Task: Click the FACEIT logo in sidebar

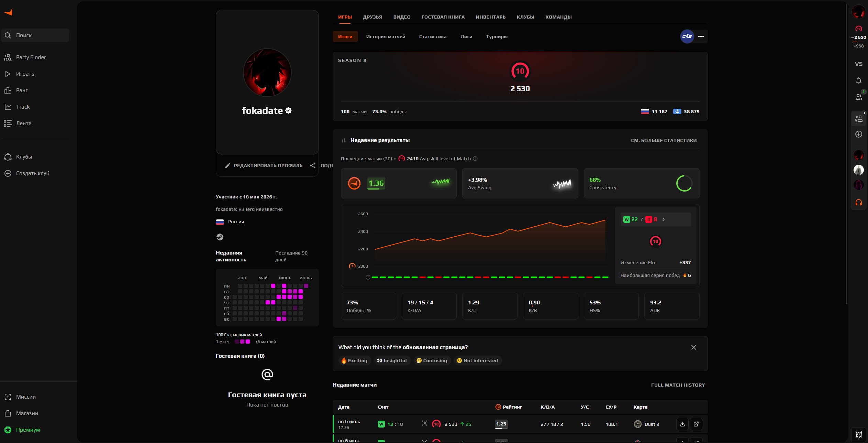Action: tap(8, 12)
